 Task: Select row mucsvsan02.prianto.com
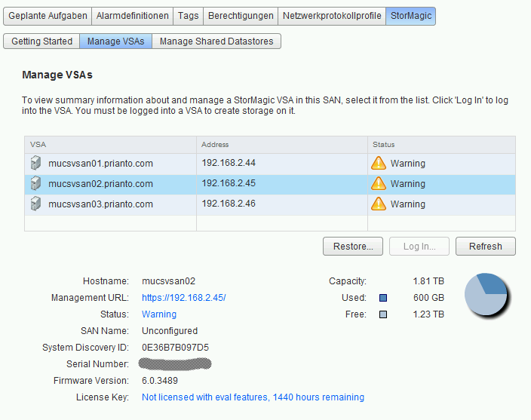point(270,185)
